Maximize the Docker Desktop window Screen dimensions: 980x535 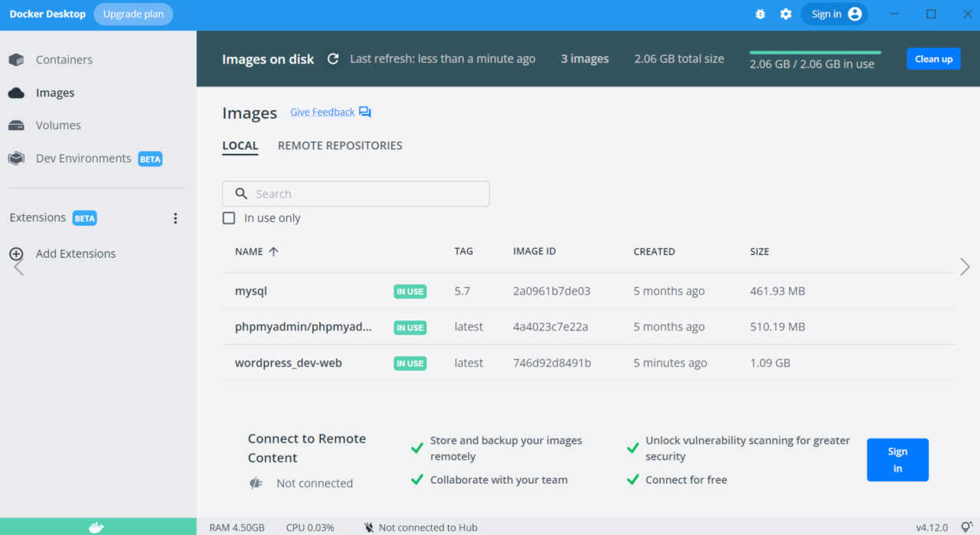[931, 14]
